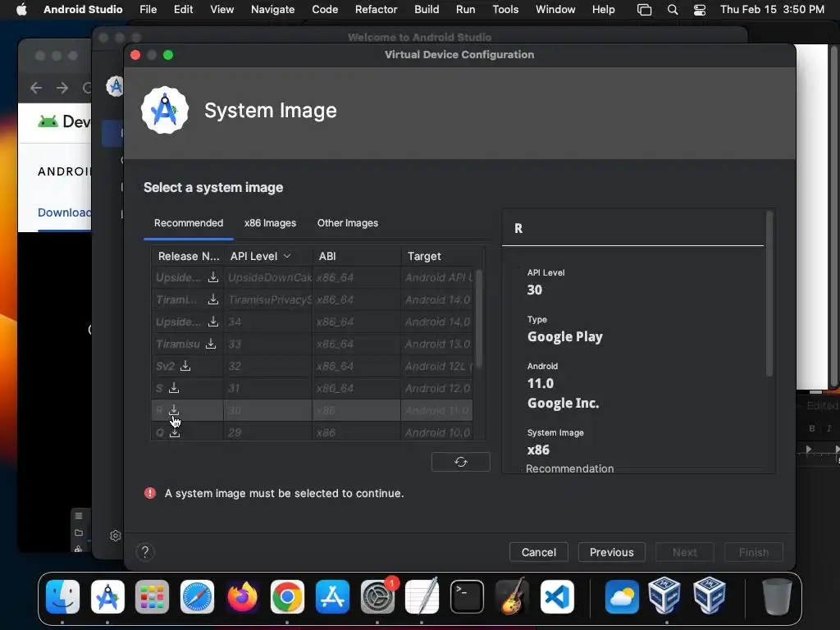This screenshot has width=840, height=630.
Task: Select the Android 10.0 target cell
Action: 437,432
